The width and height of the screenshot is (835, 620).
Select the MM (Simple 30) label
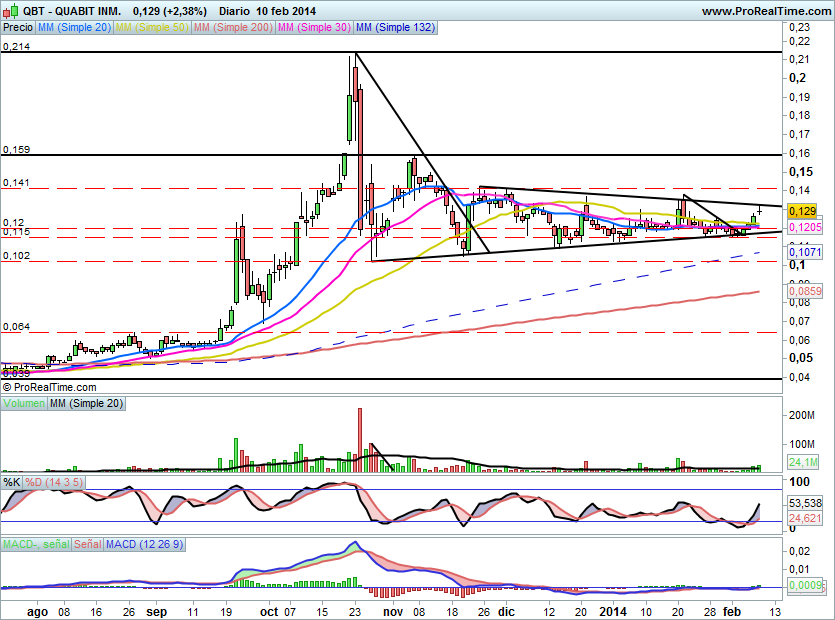[x=314, y=27]
